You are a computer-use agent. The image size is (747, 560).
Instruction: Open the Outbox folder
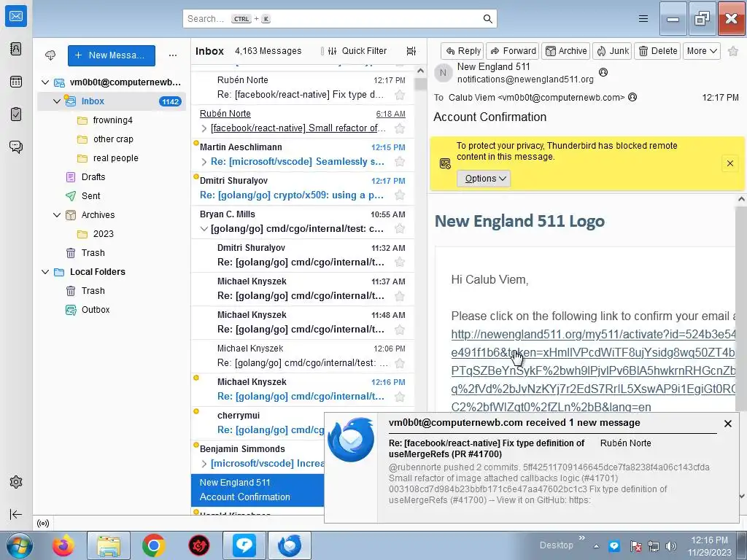pos(96,309)
